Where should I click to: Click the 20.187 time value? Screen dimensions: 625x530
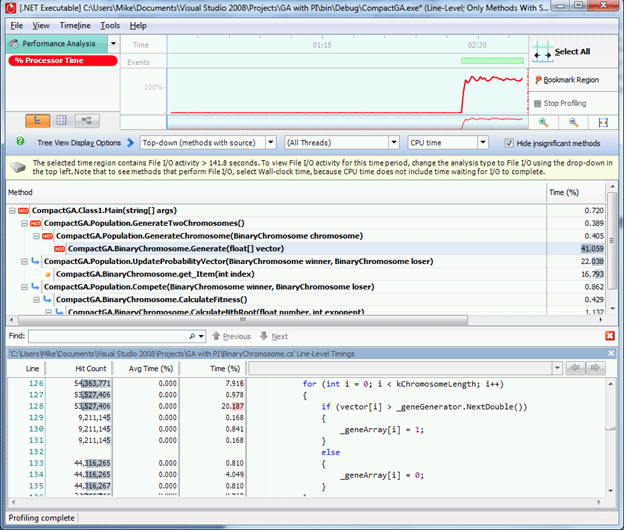click(x=232, y=406)
